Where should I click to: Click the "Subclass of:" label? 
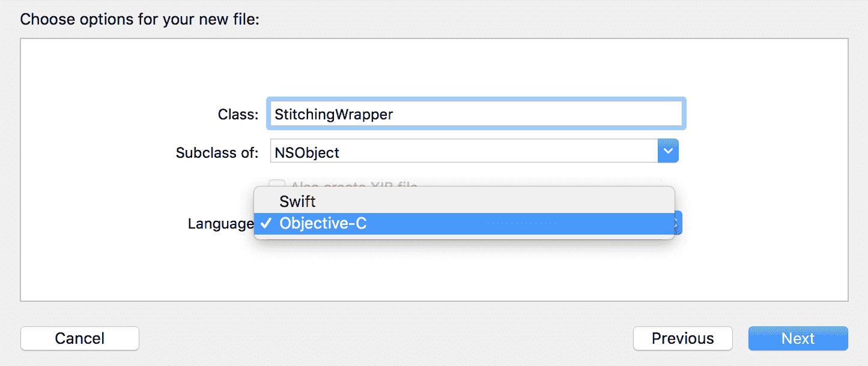click(x=217, y=152)
